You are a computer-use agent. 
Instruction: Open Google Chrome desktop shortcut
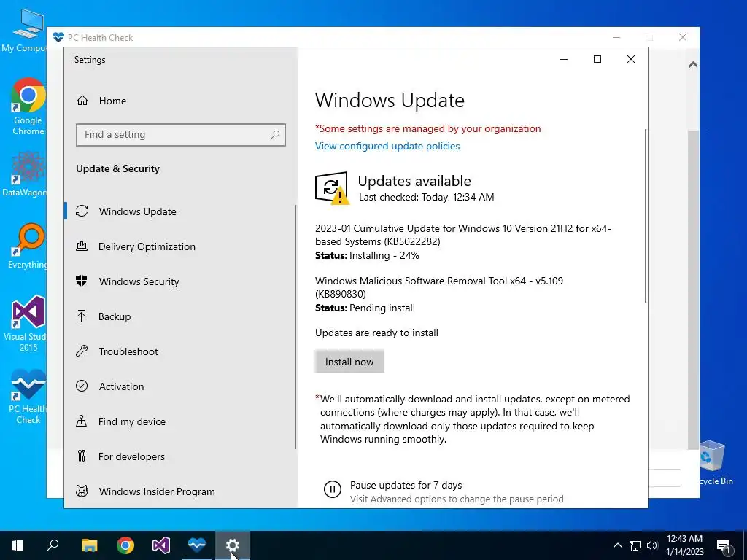point(28,106)
